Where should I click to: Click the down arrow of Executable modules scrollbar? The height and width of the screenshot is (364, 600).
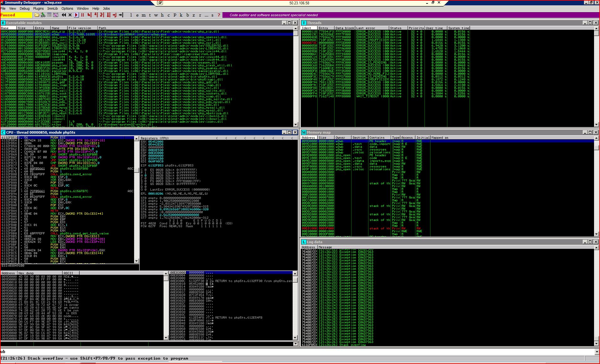pos(295,125)
